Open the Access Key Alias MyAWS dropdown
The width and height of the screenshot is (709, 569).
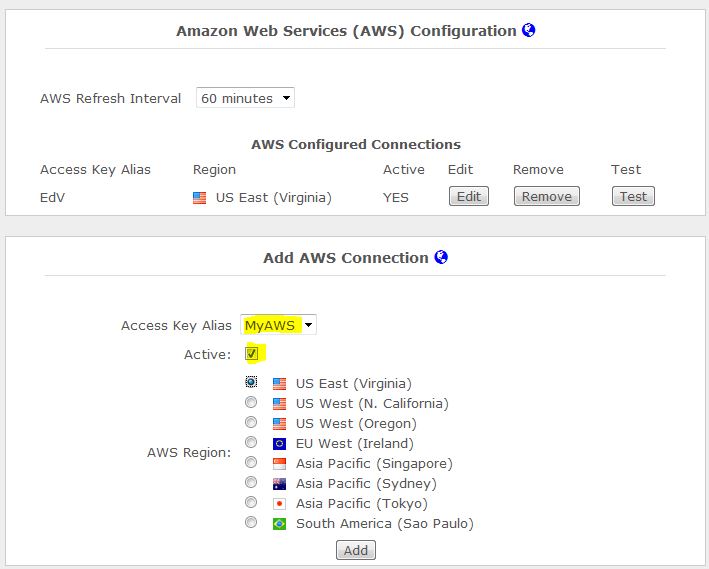279,325
